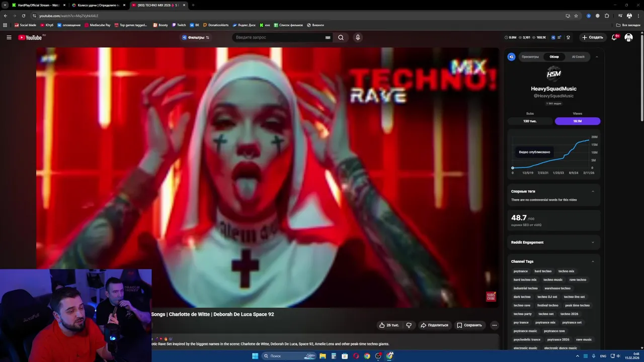Open the Все закладки bookmarks folder
Screen dimensions: 644x362
[628, 25]
